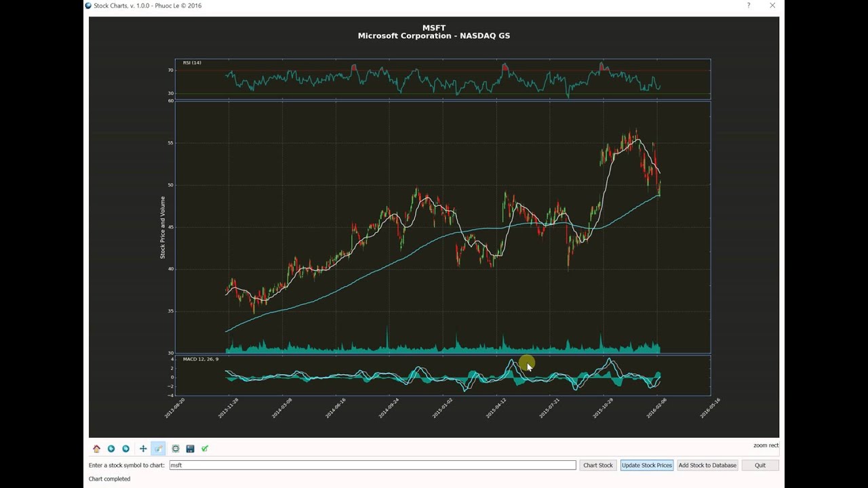Viewport: 868px width, 488px height.
Task: Click the stock symbol input field
Action: click(x=372, y=465)
